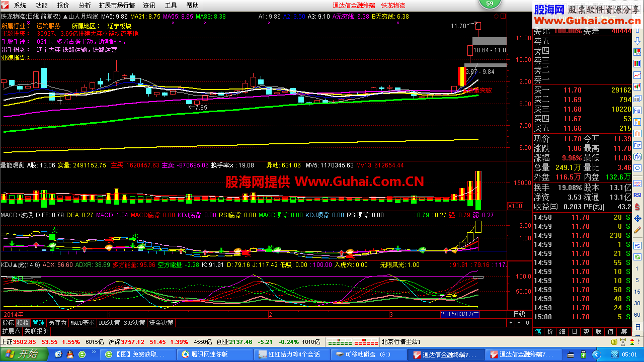Load the 资金决策 template
Image resolution: width=644 pixels, height=362 pixels.
161,323
